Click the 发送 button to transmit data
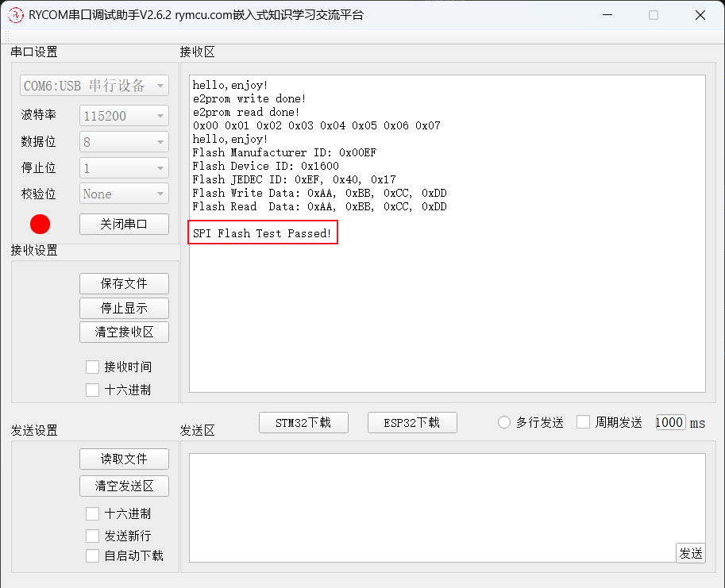This screenshot has width=725, height=588. click(690, 553)
